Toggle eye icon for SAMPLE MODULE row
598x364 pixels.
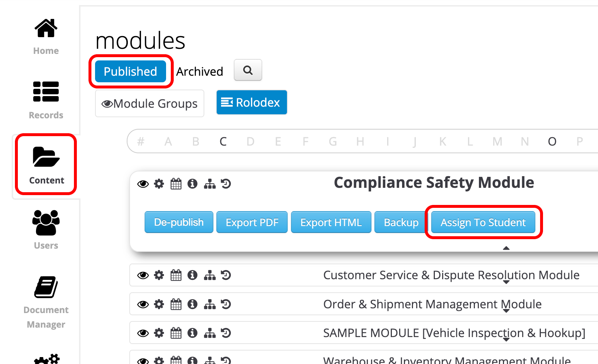[x=143, y=333]
